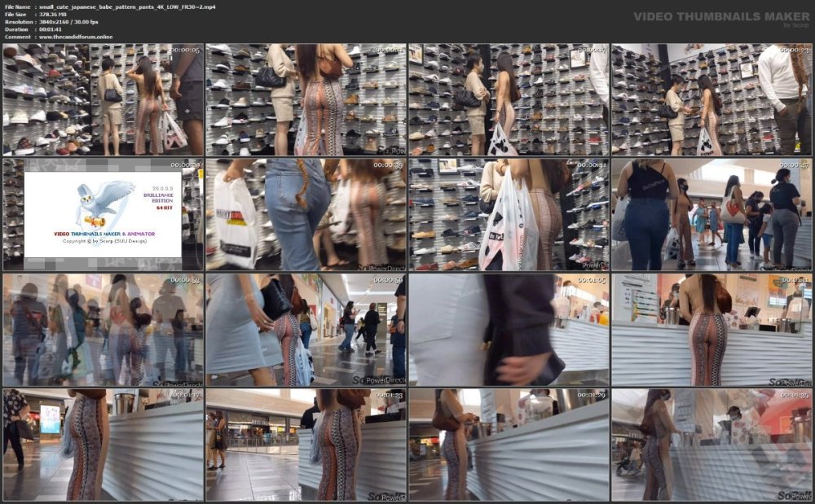Select the Resolution text 3840x2160 / 30.00 fps
The width and height of the screenshot is (815, 504).
[68, 22]
